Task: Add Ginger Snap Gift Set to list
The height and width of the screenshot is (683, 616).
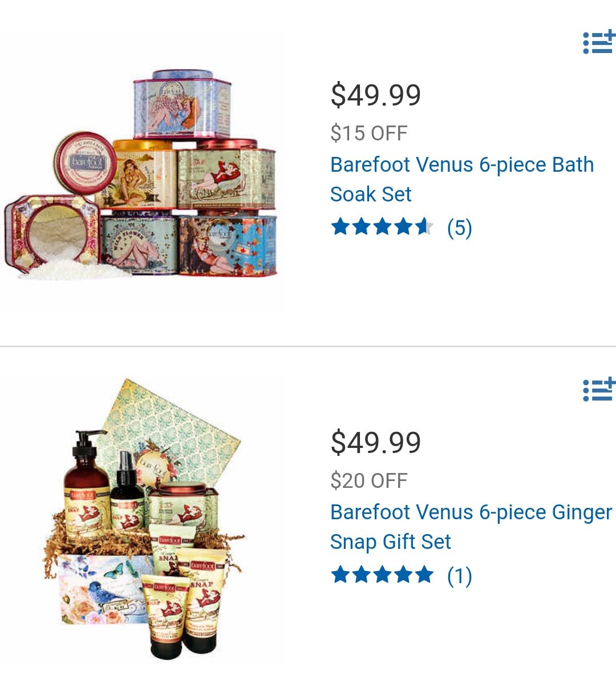Action: 599,389
